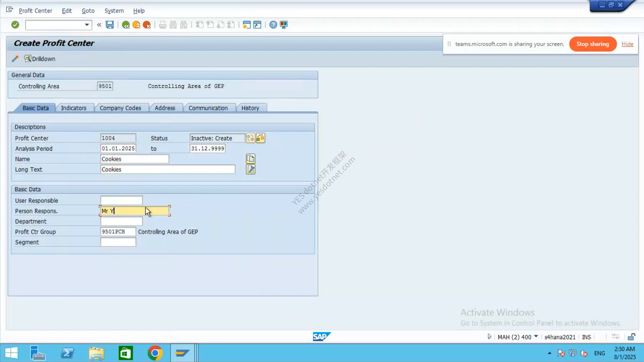Screen dimensions: 644x362
Task: Click the green Enter checkmark icon
Action: pos(15,25)
